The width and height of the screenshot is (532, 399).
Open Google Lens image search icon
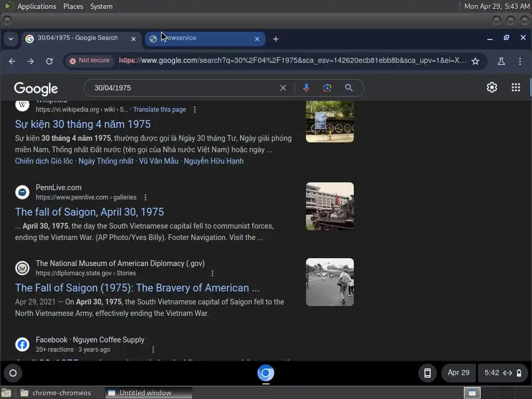pos(327,88)
